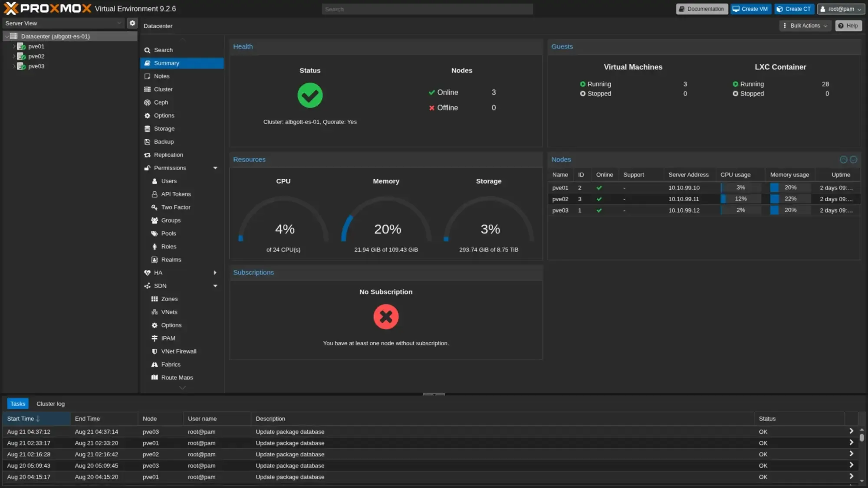Viewport: 868px width, 488px height.
Task: Open SDN Zones page
Action: (x=169, y=299)
